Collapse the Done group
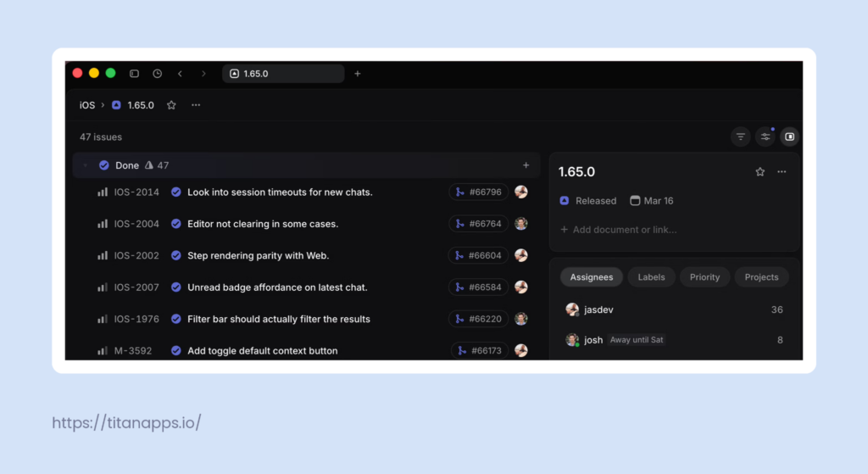Screen dimensions: 868x474 tap(86, 165)
